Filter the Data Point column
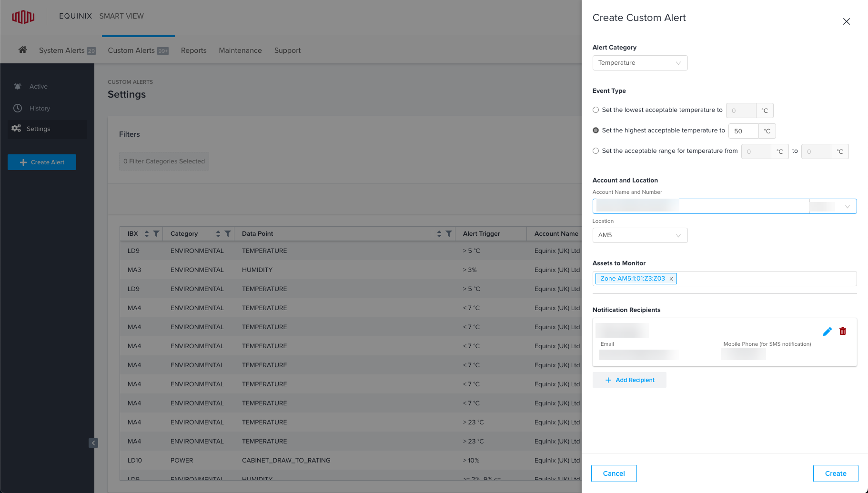868x493 pixels. click(449, 234)
